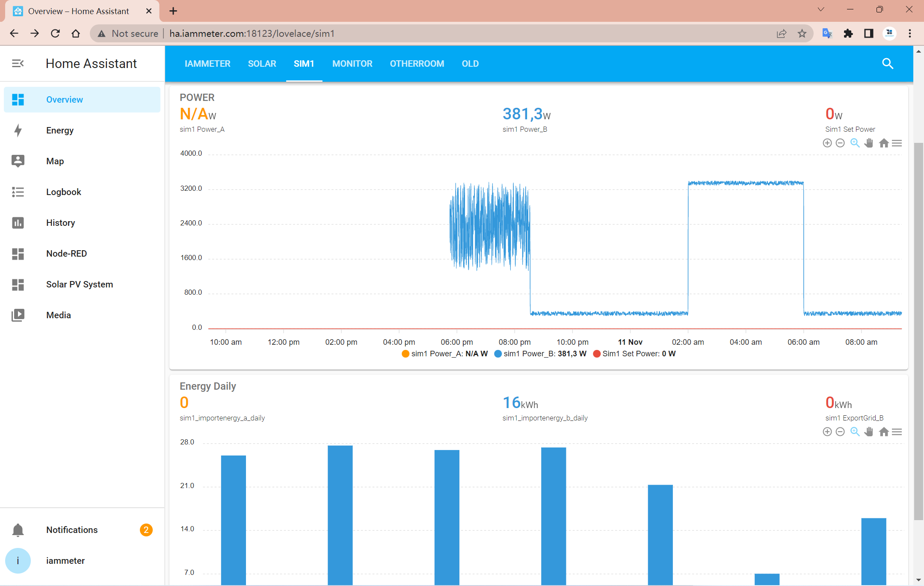This screenshot has height=586, width=924.
Task: Click zoom-out minus on POWER chart
Action: (x=840, y=143)
